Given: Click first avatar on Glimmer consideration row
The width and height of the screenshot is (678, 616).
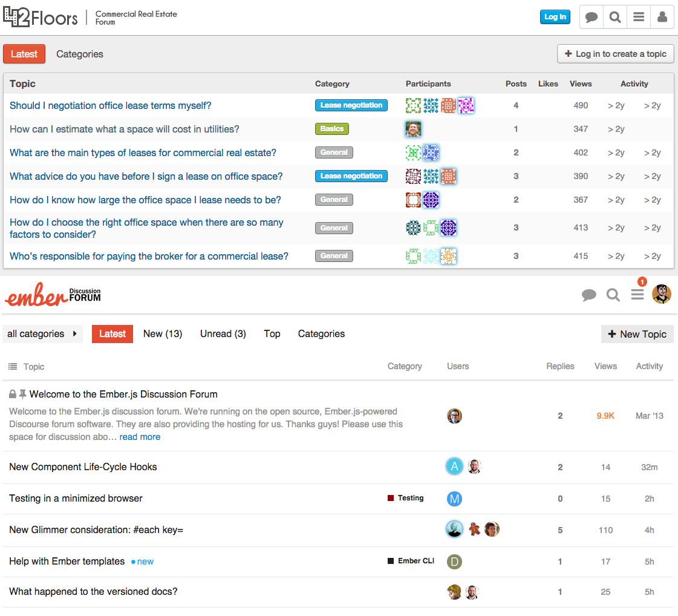Looking at the screenshot, I should pos(454,529).
